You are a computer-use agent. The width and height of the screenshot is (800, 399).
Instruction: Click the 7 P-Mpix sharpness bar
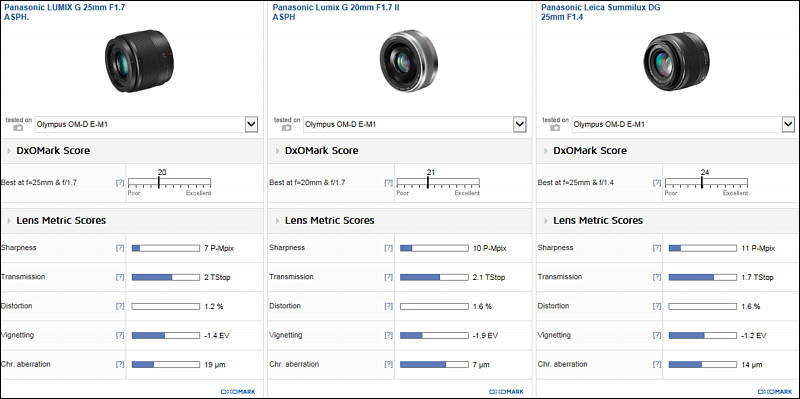[166, 248]
